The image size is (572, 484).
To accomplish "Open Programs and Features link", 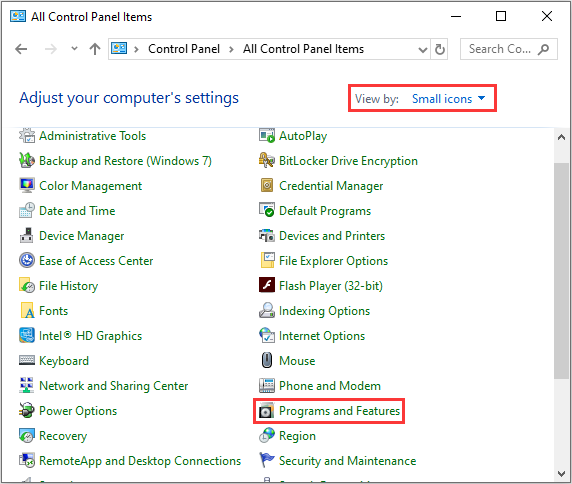I will [340, 411].
